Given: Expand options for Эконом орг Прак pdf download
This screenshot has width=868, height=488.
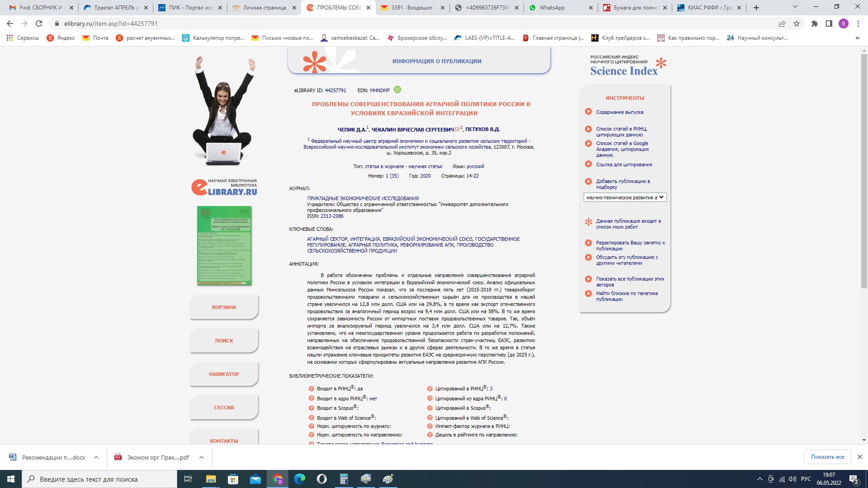Looking at the screenshot, I should 202,457.
